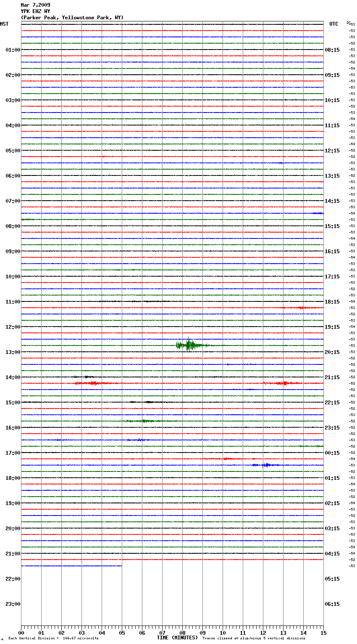Click the '06:15' UTC time label
The image size is (357, 644).
pos(332,604)
